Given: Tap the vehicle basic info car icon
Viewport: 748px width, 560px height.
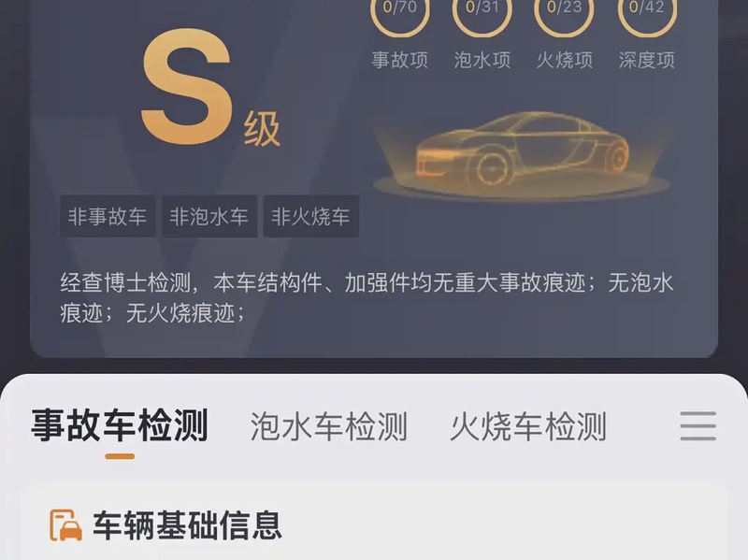Looking at the screenshot, I should point(65,525).
